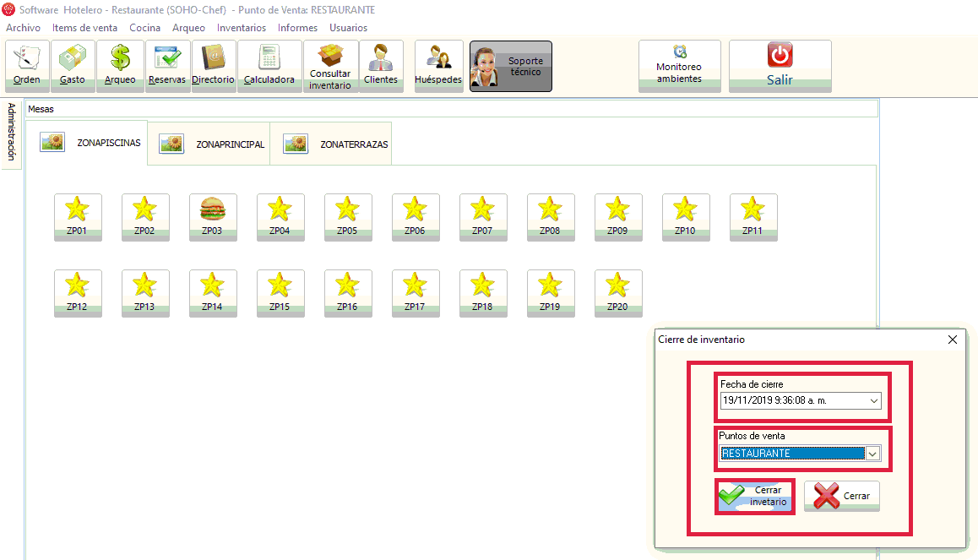978x560 pixels.
Task: Contact Soporte técnico
Action: 510,66
